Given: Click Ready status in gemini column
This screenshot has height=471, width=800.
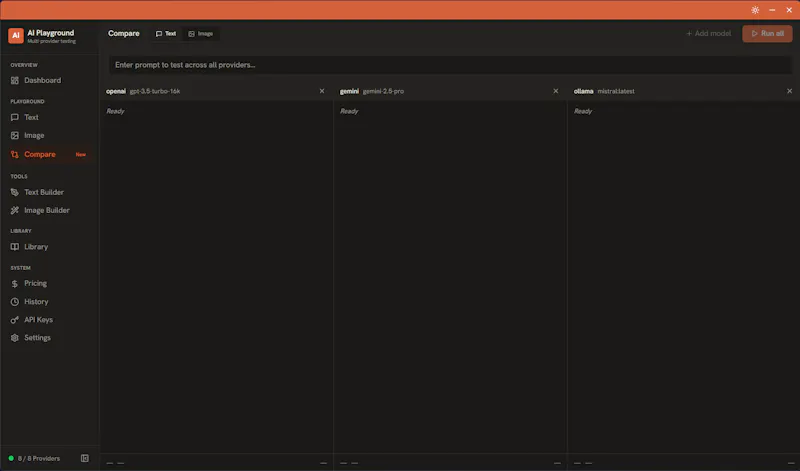Looking at the screenshot, I should click(349, 111).
